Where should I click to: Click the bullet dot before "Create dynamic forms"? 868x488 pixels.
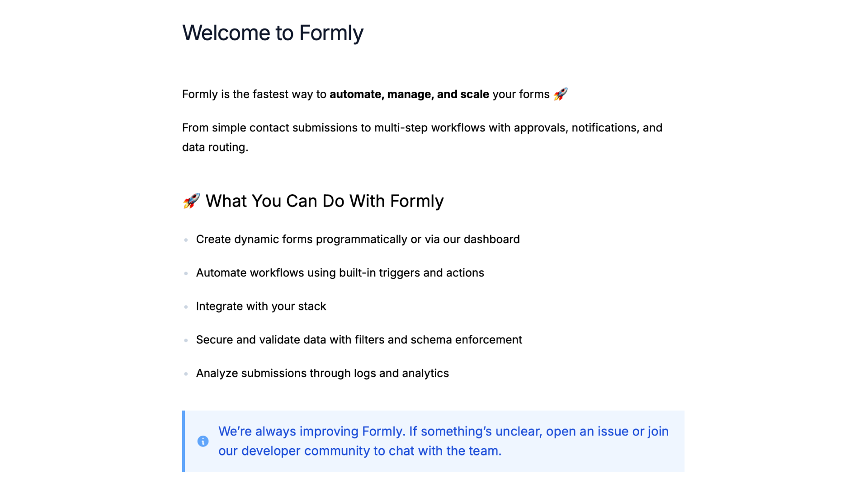tap(186, 239)
